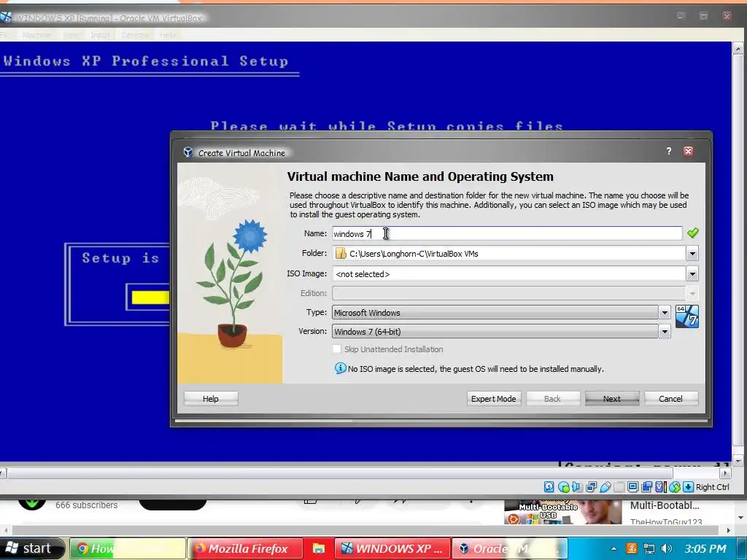Click the Windows 7 64-bit OS type icon
747x560 pixels.
point(687,316)
